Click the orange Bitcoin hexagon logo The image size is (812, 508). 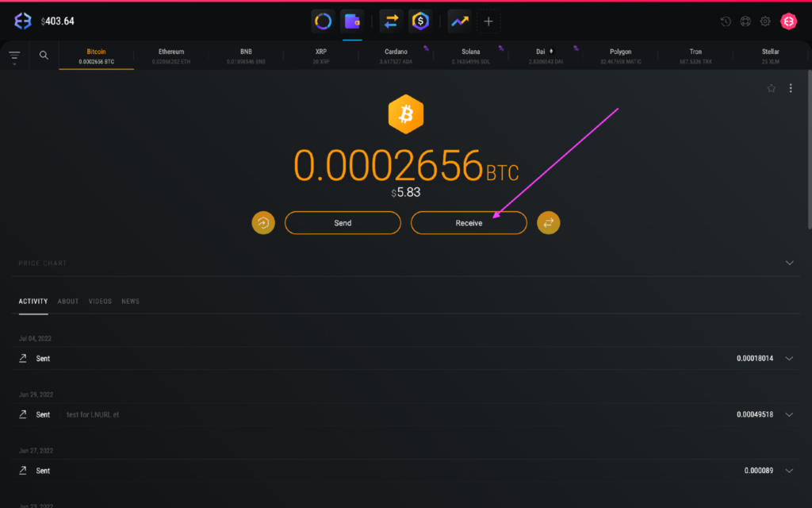click(x=405, y=114)
